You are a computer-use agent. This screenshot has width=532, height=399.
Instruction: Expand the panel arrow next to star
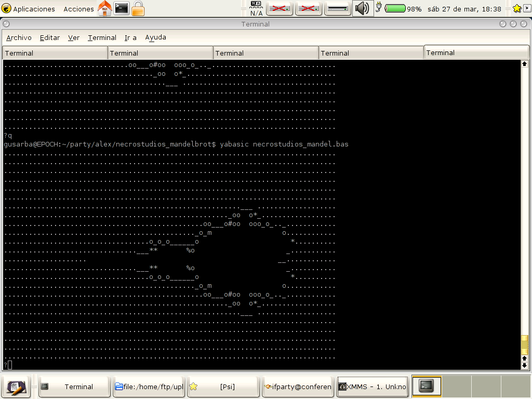coord(527,8)
